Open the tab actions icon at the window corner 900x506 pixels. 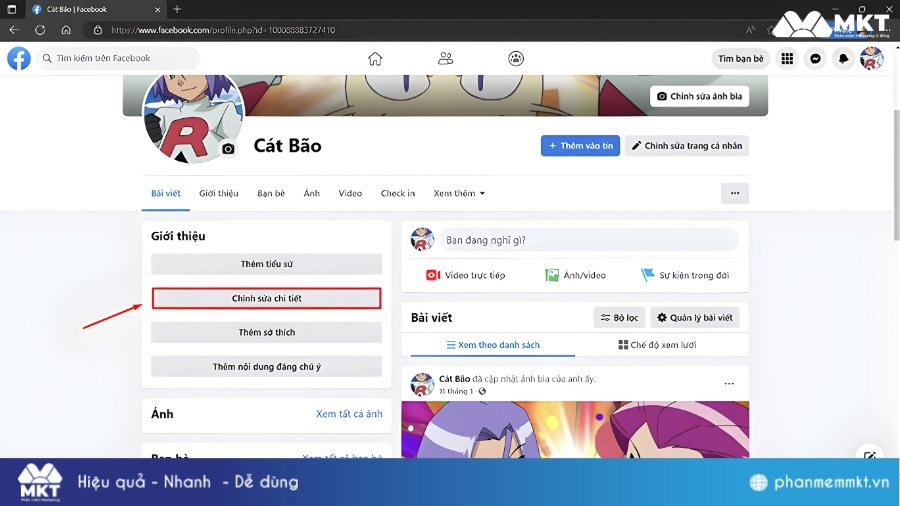(11, 9)
